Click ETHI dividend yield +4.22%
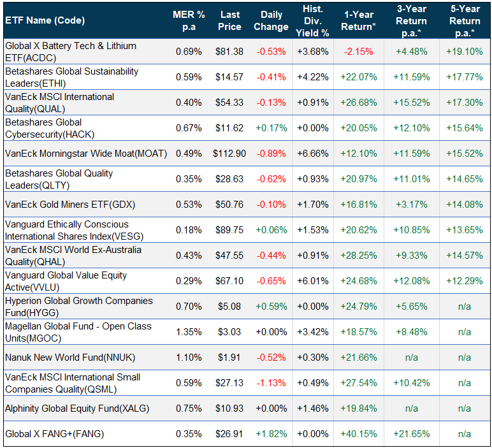492x448 pixels. click(312, 77)
